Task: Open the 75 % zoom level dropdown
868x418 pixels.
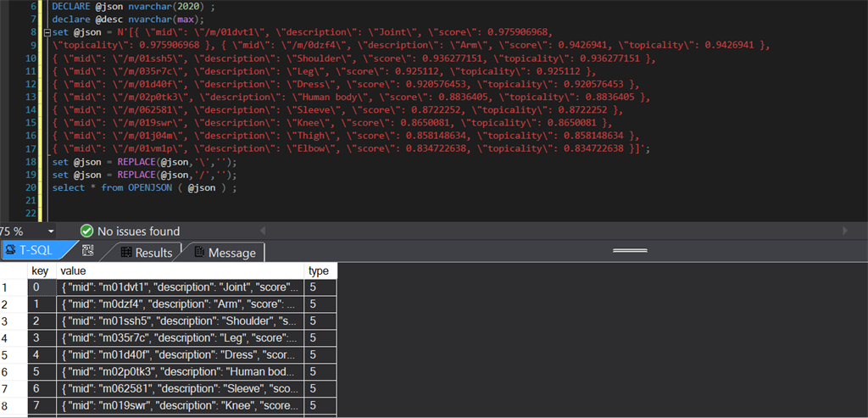Action: pos(51,231)
